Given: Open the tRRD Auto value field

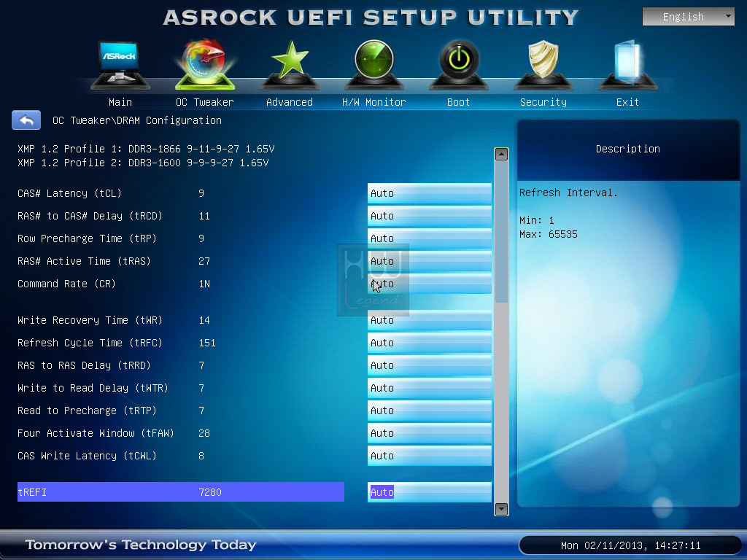Looking at the screenshot, I should click(429, 366).
